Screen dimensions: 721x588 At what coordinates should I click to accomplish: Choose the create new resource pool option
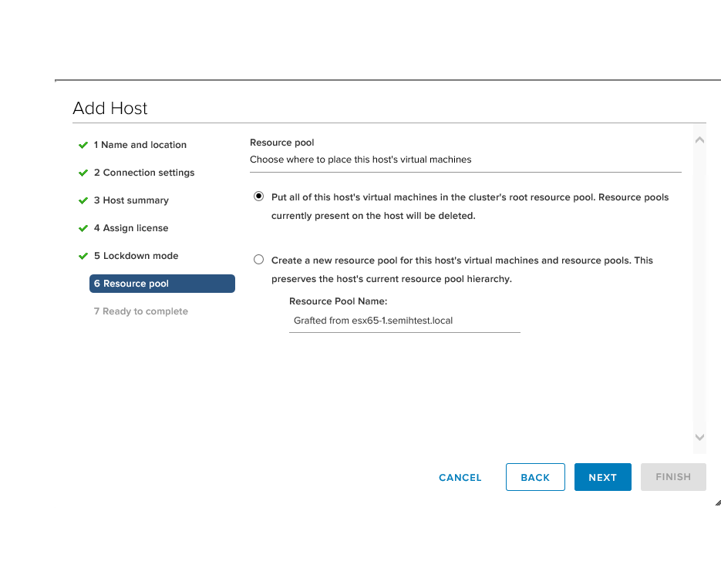(x=258, y=260)
